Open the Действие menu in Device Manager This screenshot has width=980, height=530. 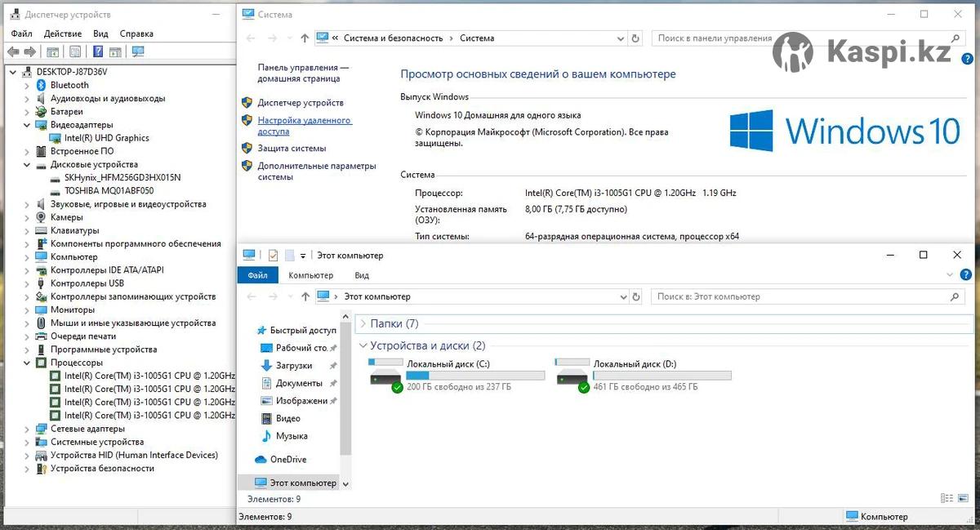click(x=63, y=33)
